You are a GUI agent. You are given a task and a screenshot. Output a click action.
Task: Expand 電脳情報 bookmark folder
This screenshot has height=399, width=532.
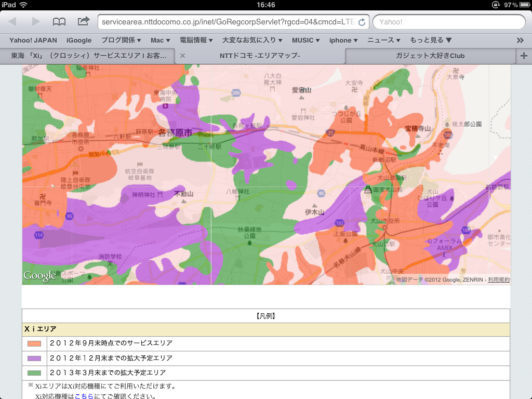(196, 41)
